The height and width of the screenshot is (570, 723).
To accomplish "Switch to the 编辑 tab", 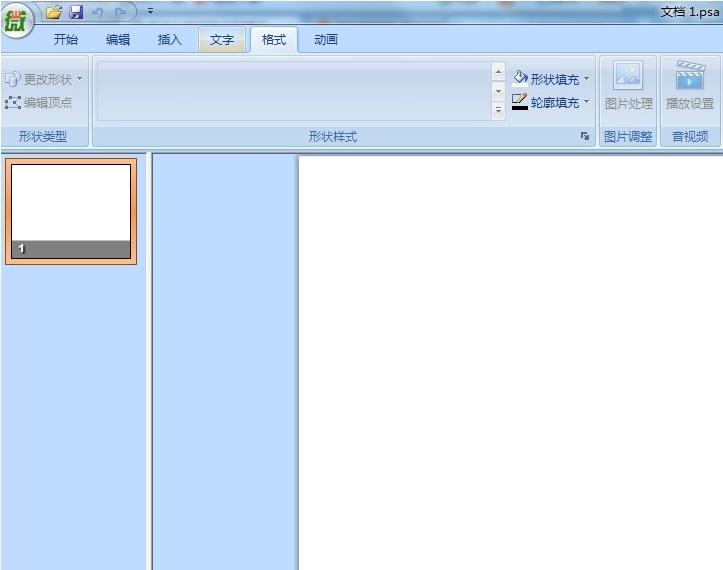I will 118,40.
